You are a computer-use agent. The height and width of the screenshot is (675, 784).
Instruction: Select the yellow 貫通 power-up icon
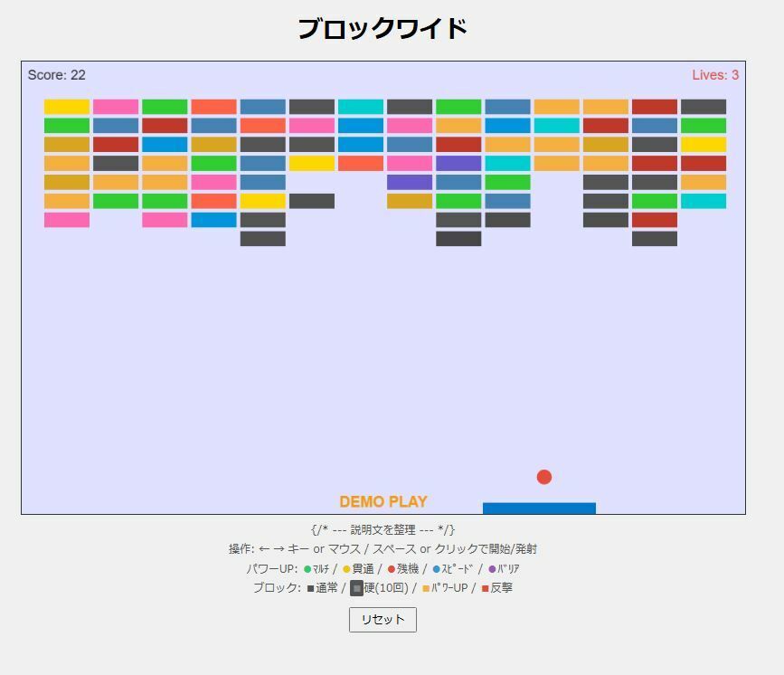(x=347, y=568)
